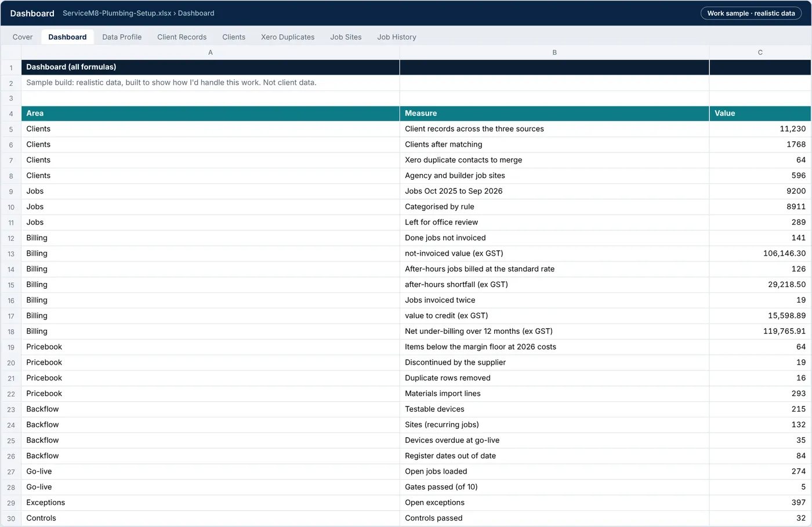Select 'Items below the margin floor' cell
Screen dimensions: 812x527
554,347
